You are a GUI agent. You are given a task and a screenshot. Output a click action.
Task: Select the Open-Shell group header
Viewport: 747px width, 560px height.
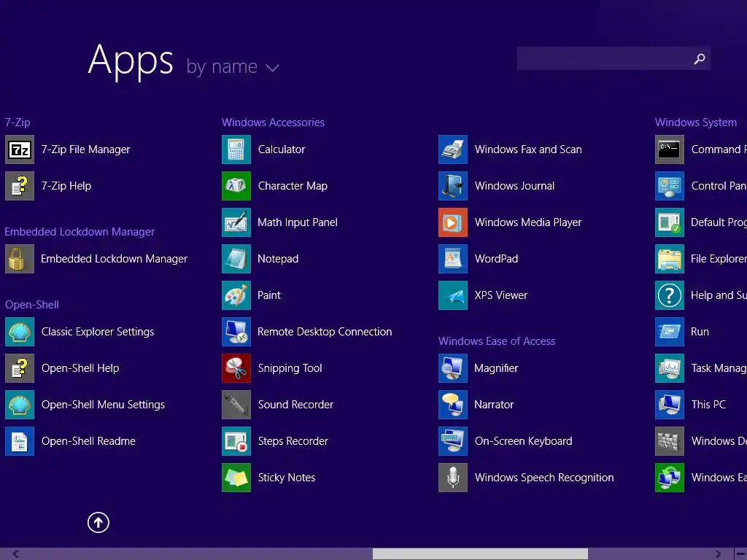click(32, 305)
